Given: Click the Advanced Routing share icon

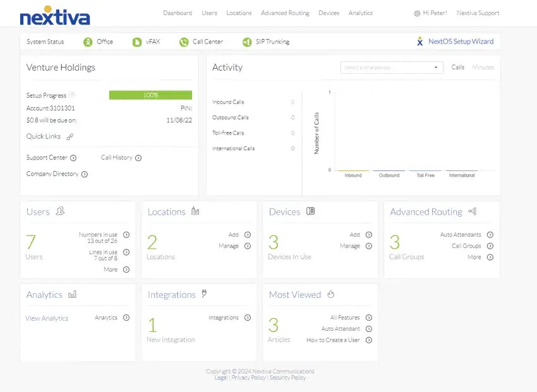Looking at the screenshot, I should click(473, 211).
